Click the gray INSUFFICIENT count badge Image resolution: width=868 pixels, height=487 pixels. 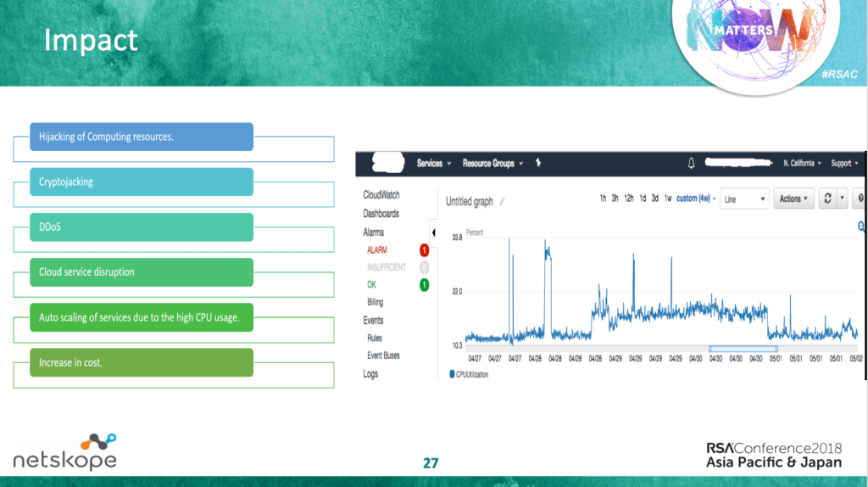tap(424, 267)
